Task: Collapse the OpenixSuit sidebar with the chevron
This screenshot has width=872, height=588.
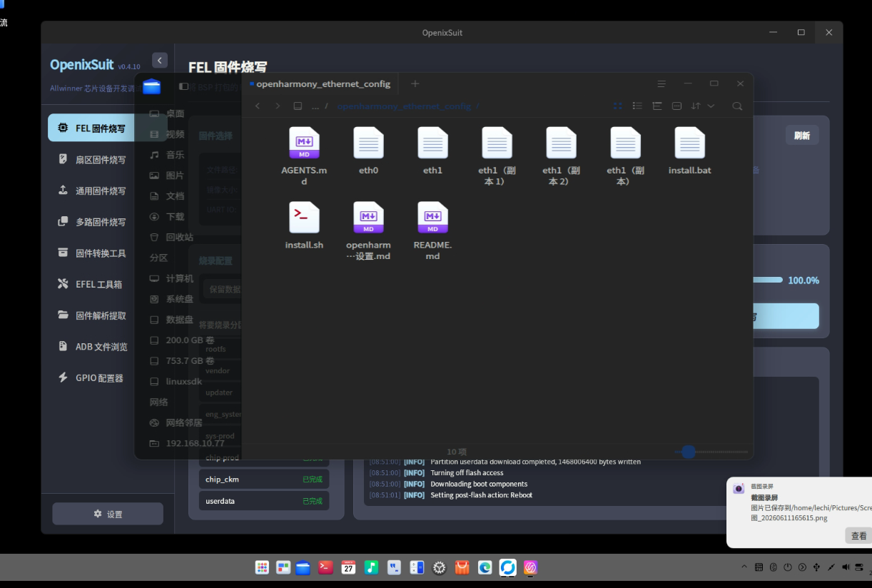Action: (160, 61)
